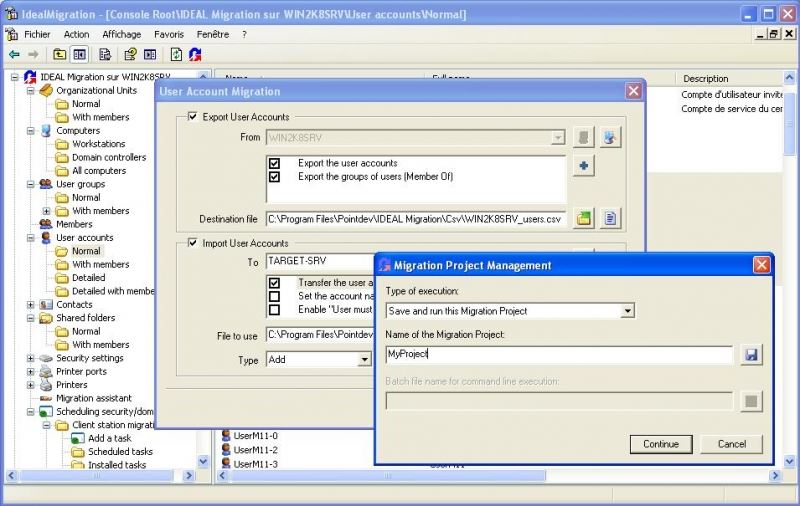Open the Affichage menu
The height and width of the screenshot is (506, 800).
(122, 34)
